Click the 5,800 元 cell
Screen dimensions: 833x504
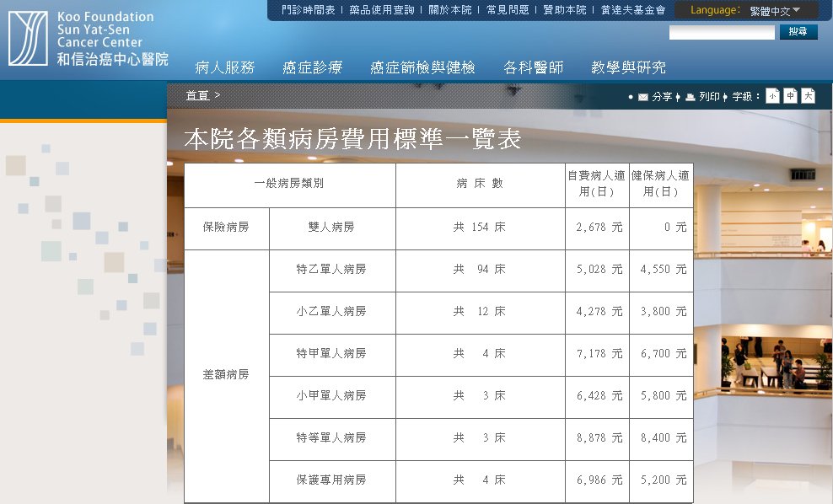click(661, 397)
